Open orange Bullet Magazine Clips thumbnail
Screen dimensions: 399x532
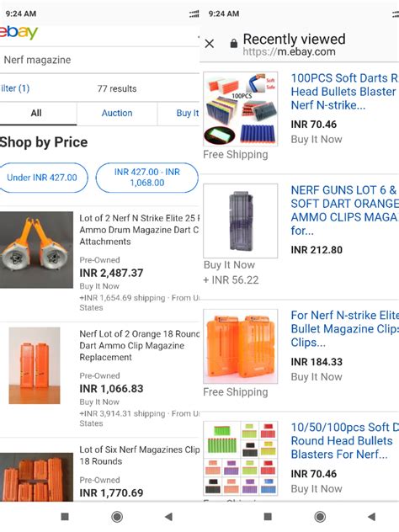tap(241, 347)
